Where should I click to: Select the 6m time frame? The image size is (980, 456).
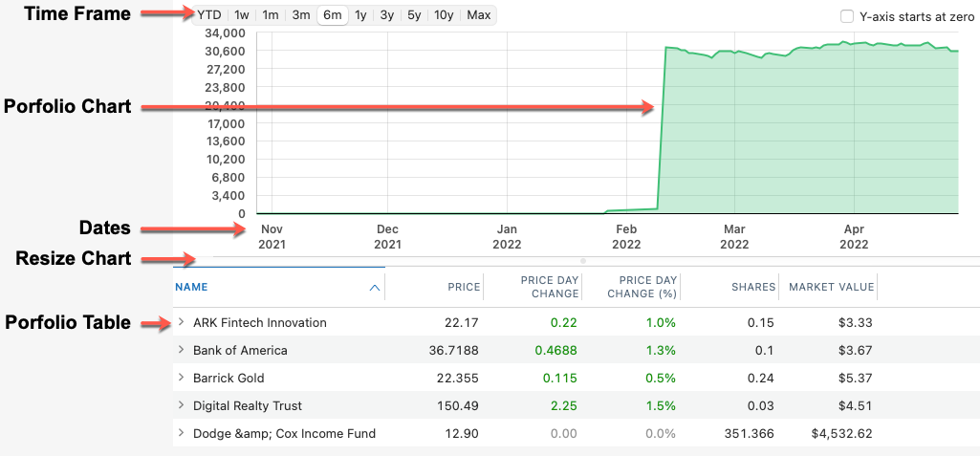[332, 15]
